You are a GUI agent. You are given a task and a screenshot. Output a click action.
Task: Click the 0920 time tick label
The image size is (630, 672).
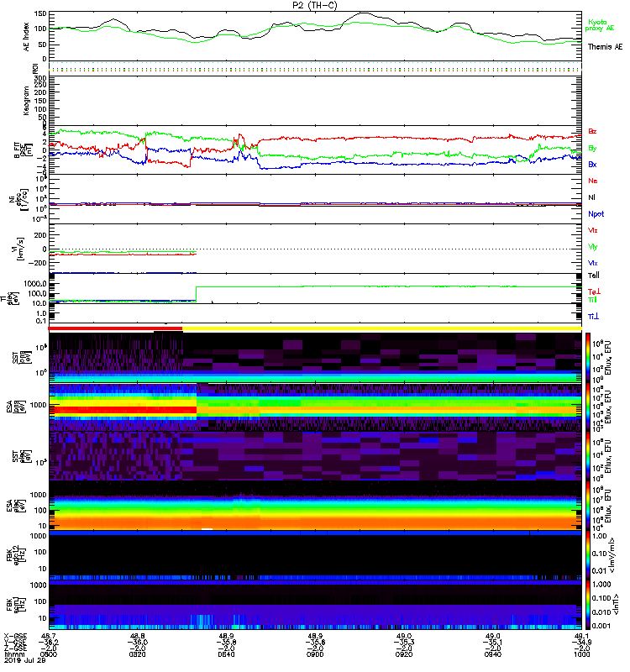404,654
